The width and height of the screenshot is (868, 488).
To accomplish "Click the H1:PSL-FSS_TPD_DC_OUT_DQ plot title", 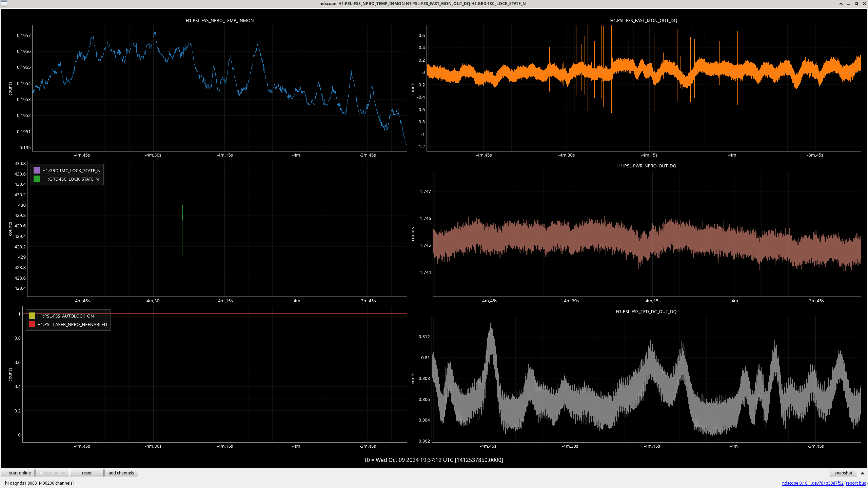I will [646, 311].
